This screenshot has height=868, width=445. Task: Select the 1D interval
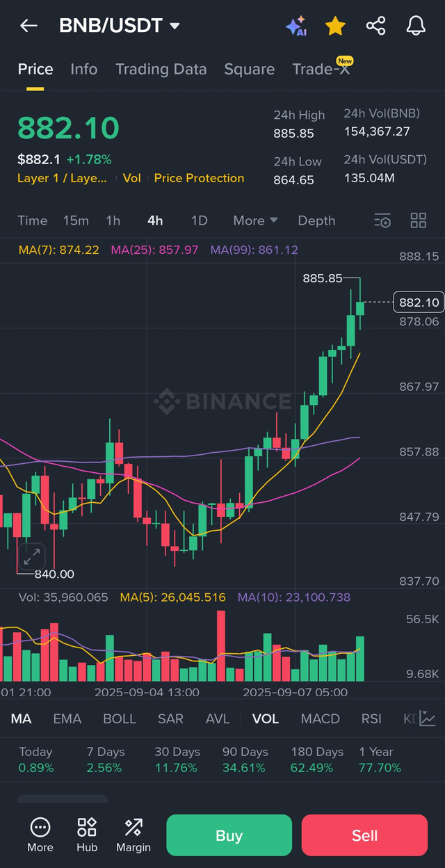pyautogui.click(x=199, y=220)
